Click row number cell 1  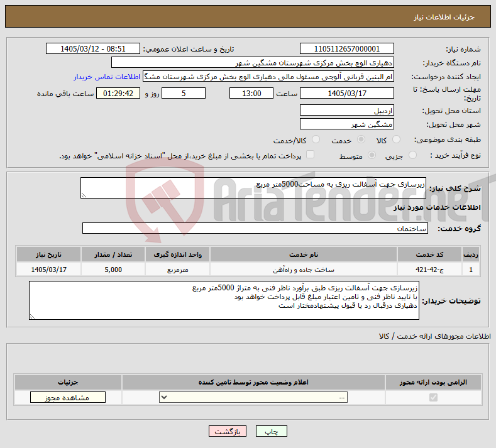(x=471, y=270)
